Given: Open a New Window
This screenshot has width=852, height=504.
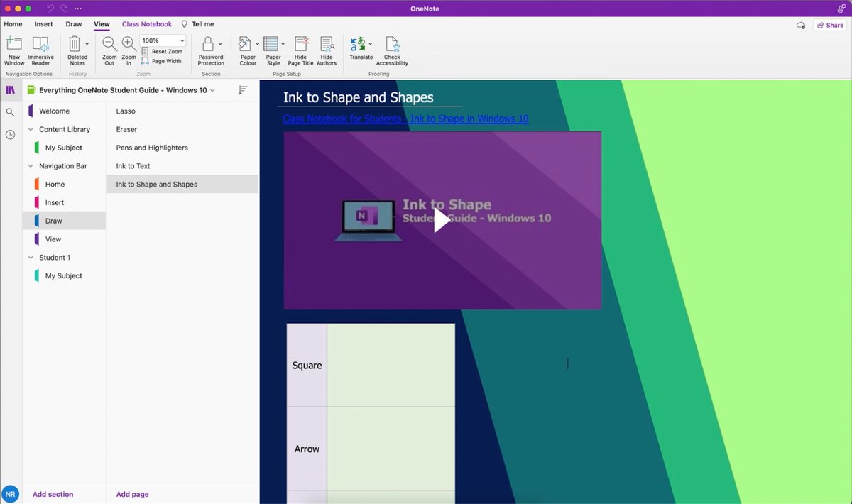Looking at the screenshot, I should coord(14,50).
